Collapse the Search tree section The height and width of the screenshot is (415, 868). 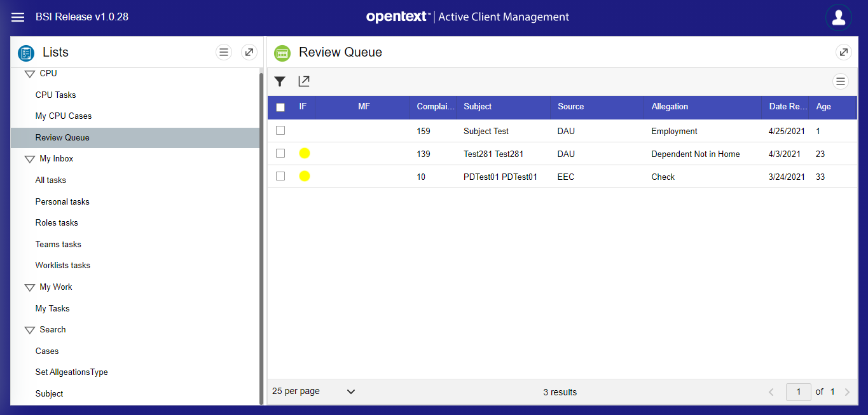pyautogui.click(x=29, y=330)
